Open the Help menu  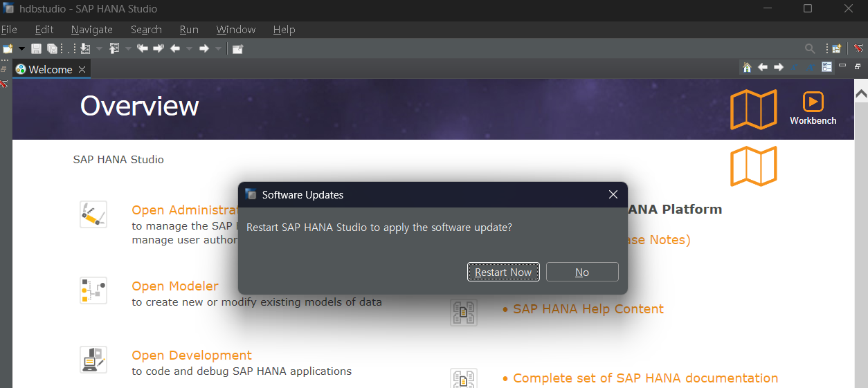tap(284, 30)
